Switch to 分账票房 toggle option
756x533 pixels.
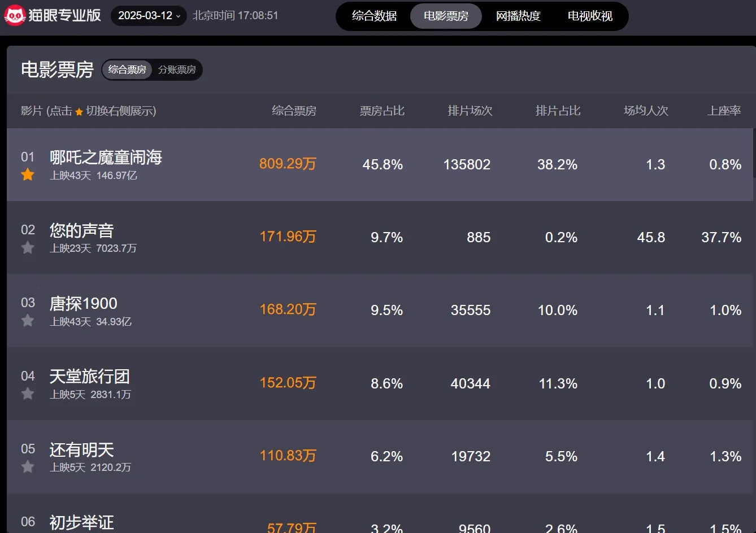(177, 69)
